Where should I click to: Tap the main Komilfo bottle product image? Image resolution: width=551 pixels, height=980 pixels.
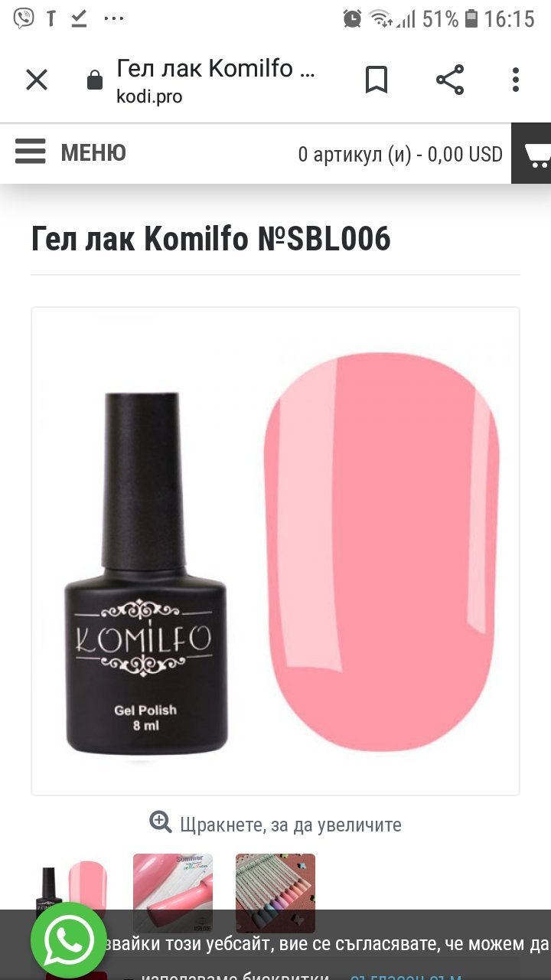[x=146, y=574]
